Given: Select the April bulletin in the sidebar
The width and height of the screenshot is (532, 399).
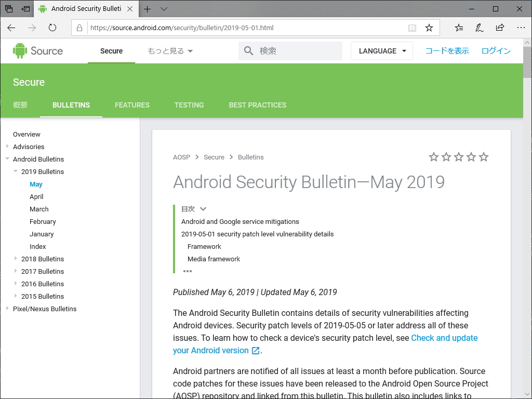Looking at the screenshot, I should [36, 196].
